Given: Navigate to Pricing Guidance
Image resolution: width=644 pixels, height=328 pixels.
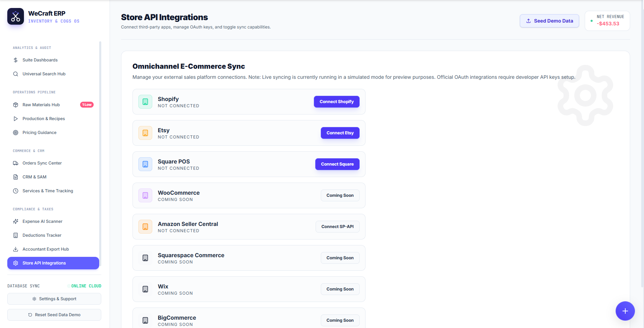Looking at the screenshot, I should (x=53, y=133).
